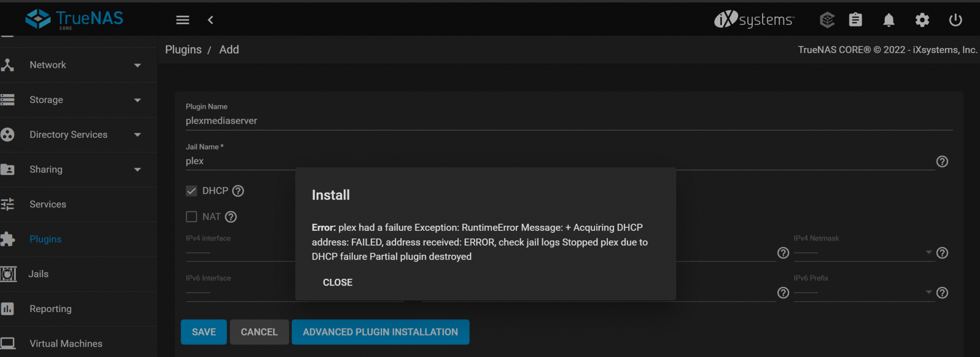980x357 pixels.
Task: Expand the Network menu arrow
Action: 137,65
